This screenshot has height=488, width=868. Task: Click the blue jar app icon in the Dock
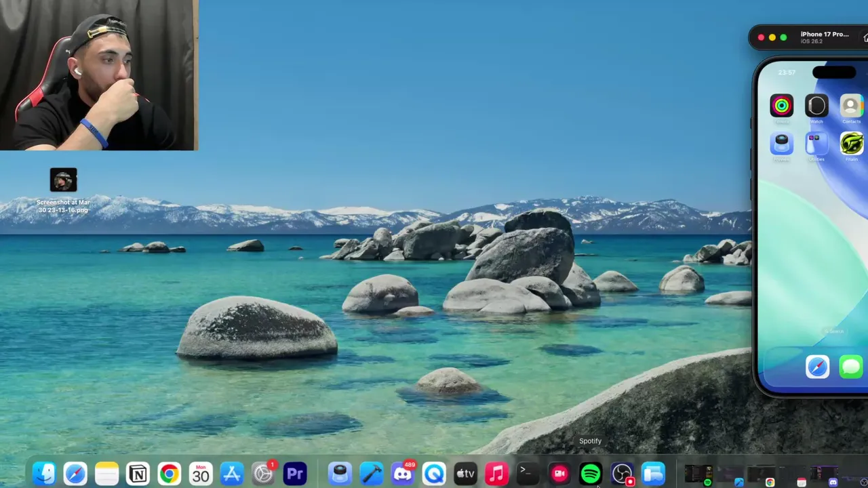(340, 474)
